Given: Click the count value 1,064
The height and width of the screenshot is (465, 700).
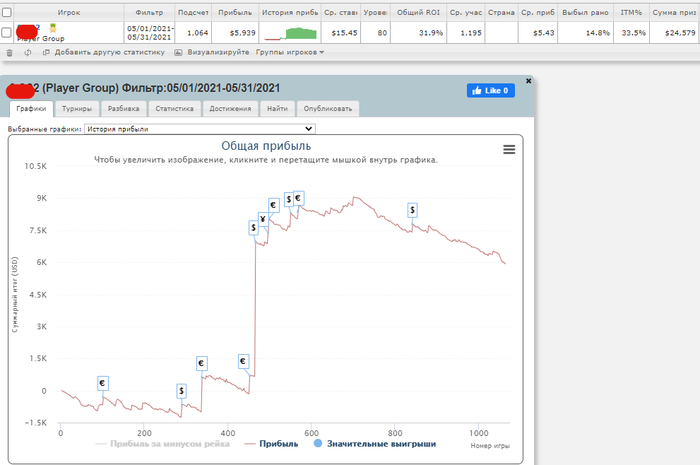Looking at the screenshot, I should (x=198, y=33).
